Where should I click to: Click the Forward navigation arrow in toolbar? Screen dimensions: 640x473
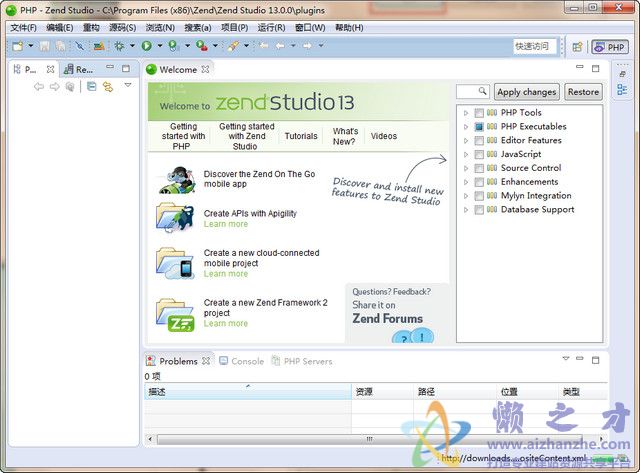click(x=307, y=46)
